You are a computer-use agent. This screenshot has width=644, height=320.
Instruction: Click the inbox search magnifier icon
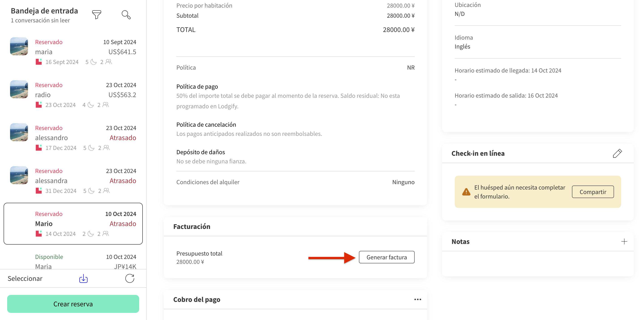pos(126,15)
